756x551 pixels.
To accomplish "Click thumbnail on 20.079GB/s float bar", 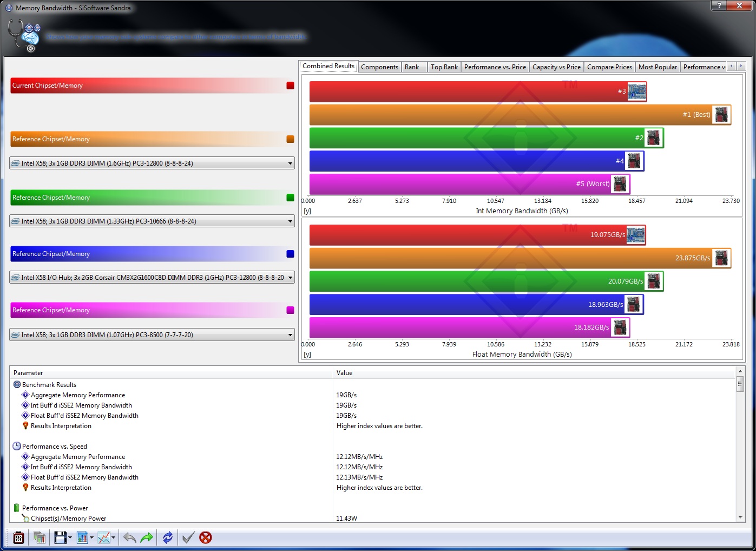I will pyautogui.click(x=654, y=281).
